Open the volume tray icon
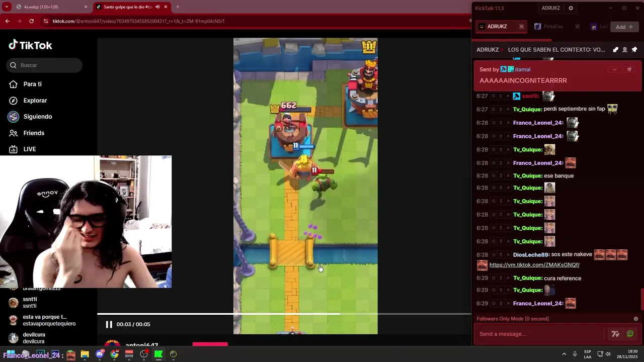Viewport: 644px width, 362px height. click(x=608, y=354)
